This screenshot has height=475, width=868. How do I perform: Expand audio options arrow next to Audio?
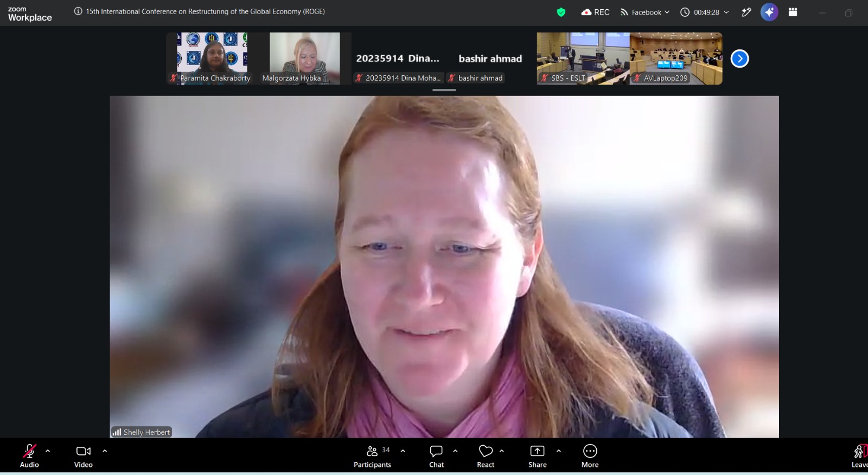pos(48,451)
